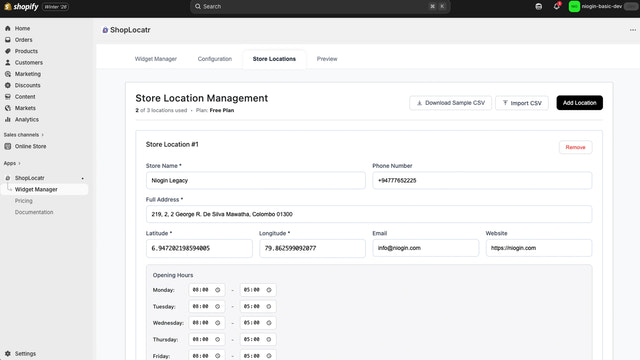Expand the Sales channels section

click(23, 135)
